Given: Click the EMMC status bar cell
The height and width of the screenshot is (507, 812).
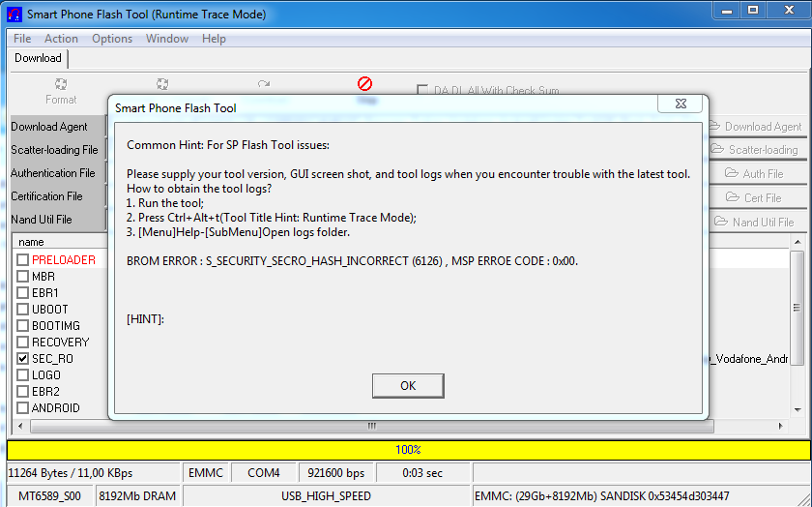Looking at the screenshot, I should point(206,473).
